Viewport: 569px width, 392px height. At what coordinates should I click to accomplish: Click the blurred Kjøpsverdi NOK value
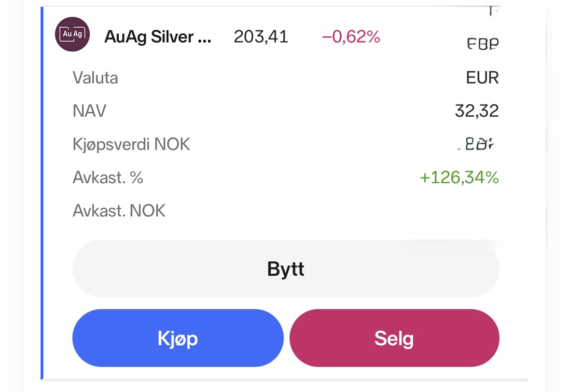click(480, 144)
